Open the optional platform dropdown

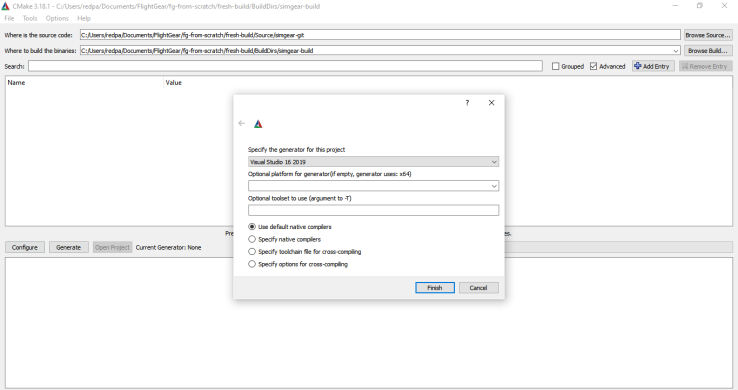tap(373, 186)
